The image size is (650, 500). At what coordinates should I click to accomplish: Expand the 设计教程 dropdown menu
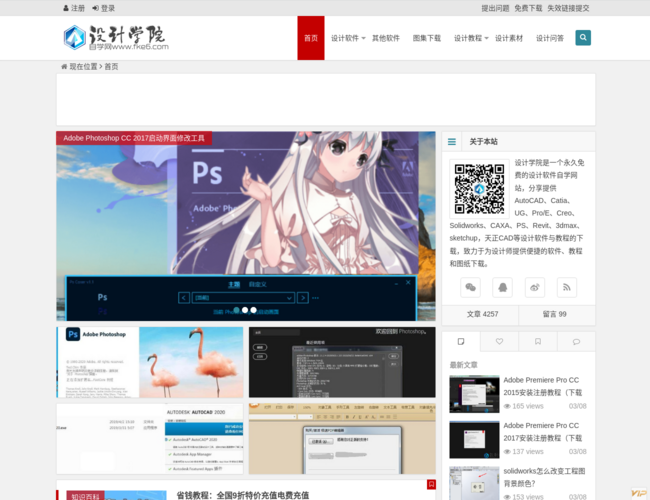471,38
